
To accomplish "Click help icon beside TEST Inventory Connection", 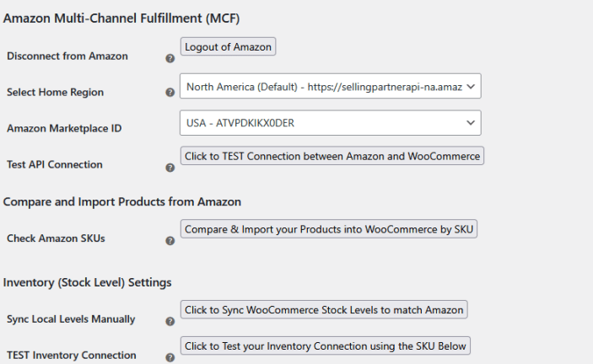I will click(x=170, y=357).
